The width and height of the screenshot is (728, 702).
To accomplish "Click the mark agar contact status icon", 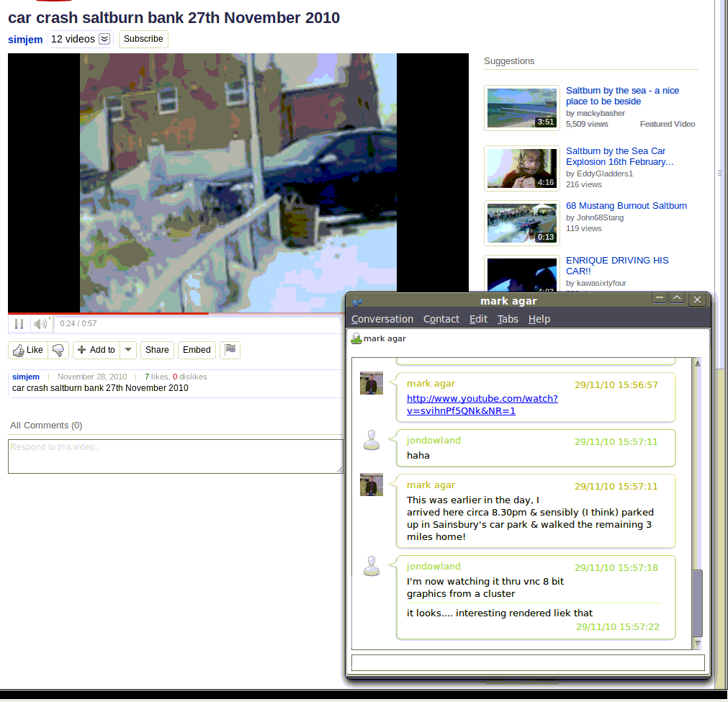I will click(x=356, y=338).
